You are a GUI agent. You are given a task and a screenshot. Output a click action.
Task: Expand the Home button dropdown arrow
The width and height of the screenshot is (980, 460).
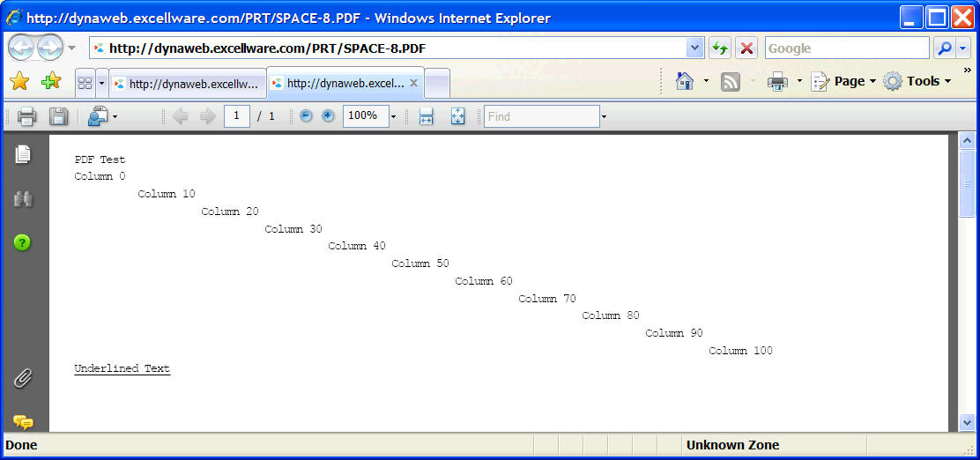click(706, 81)
